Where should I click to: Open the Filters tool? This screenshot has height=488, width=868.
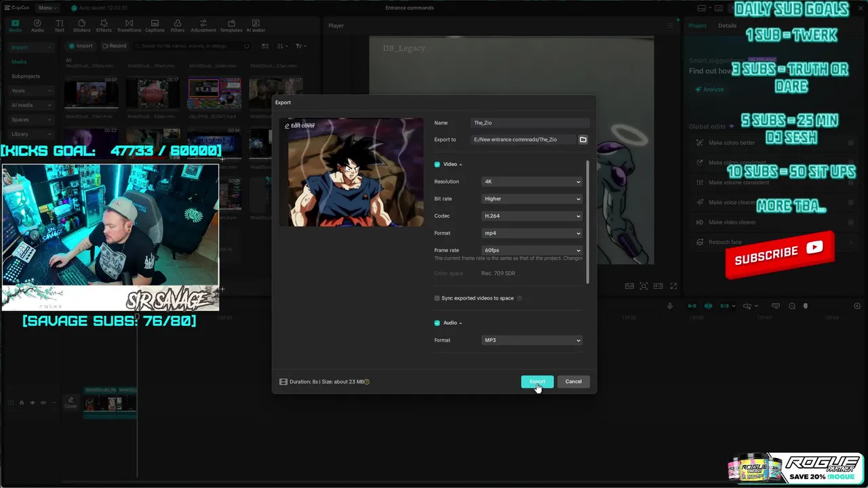point(178,26)
